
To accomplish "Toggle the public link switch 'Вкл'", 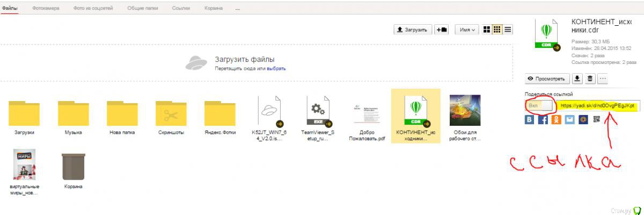I will (x=539, y=106).
